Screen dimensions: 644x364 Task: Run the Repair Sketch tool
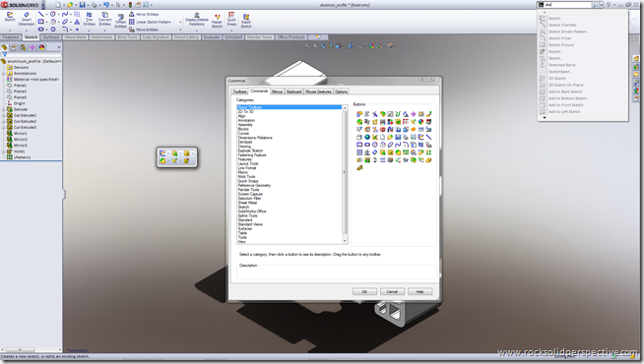217,21
